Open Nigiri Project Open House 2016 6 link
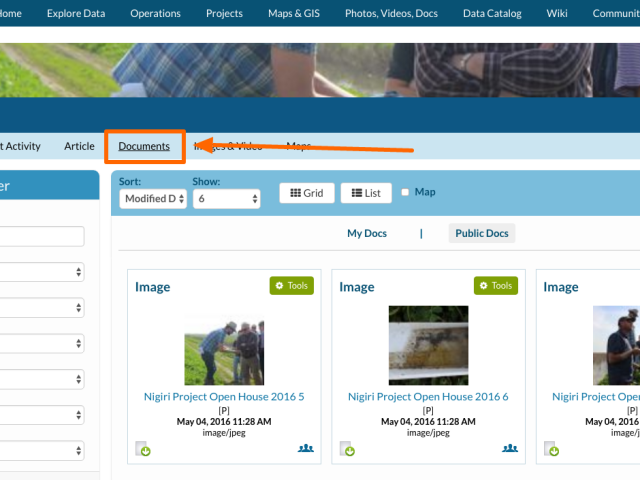640x480 pixels. click(x=428, y=397)
